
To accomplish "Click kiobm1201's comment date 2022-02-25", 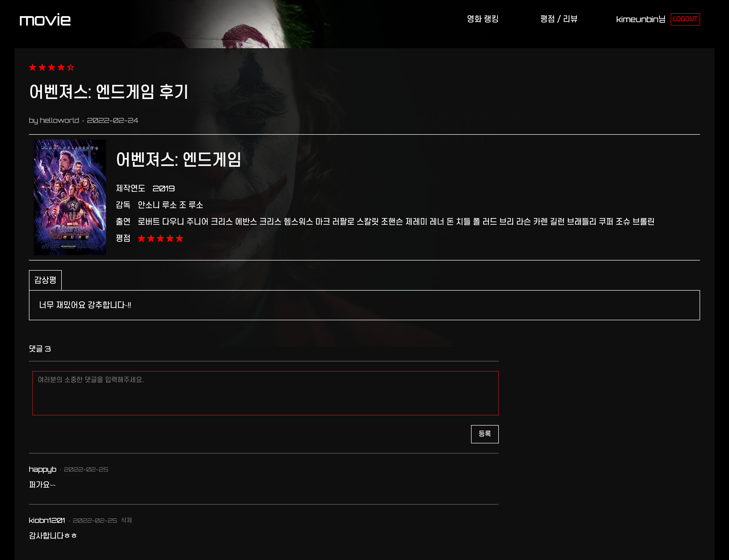I will click(95, 520).
